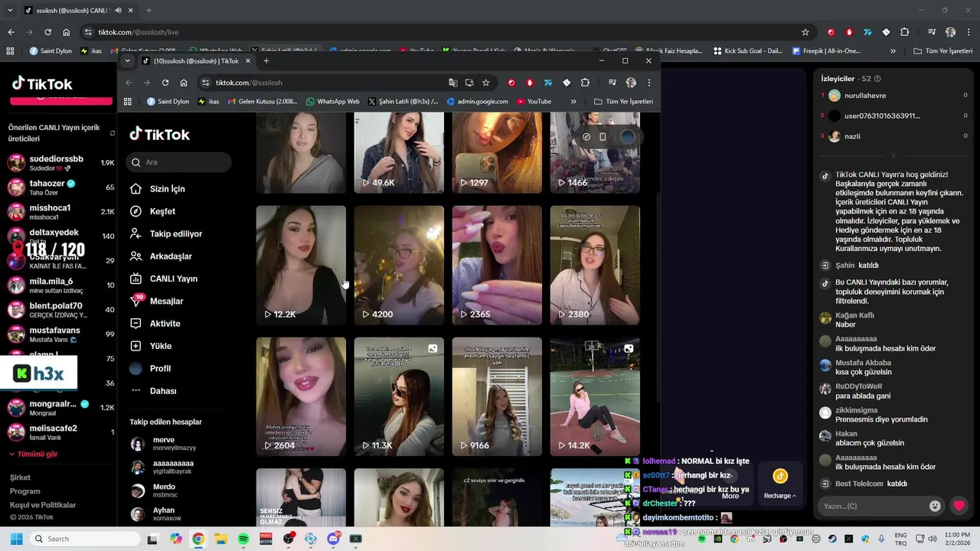Open YouTube bookmark in front window
The height and width of the screenshot is (551, 980).
534,101
